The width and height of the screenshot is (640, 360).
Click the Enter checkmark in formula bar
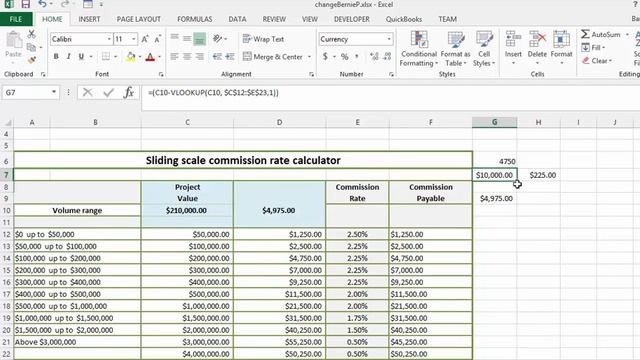click(108, 93)
